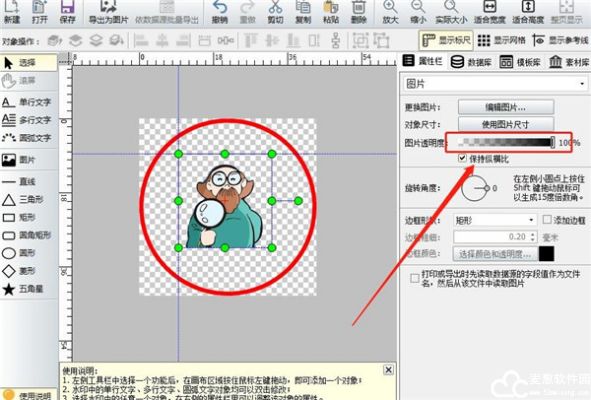Click the black 边框颜色 color swatch
Screen dimensions: 591x400
click(x=547, y=254)
